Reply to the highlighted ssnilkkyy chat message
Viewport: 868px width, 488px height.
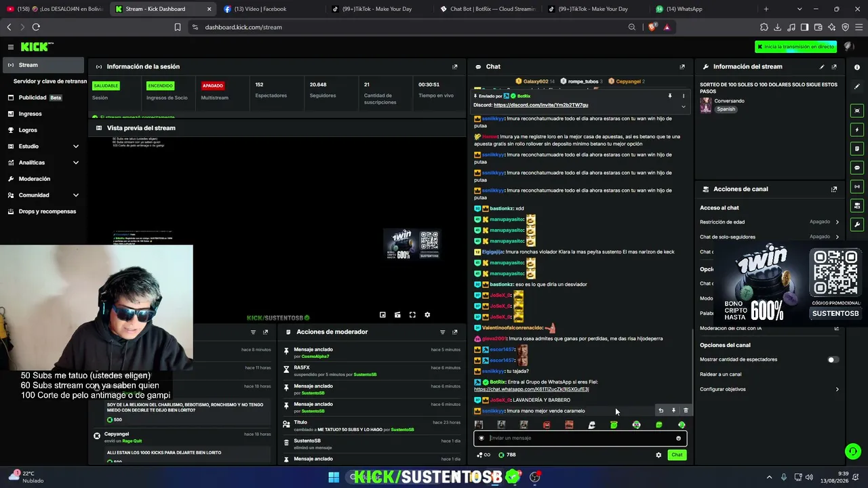click(661, 410)
